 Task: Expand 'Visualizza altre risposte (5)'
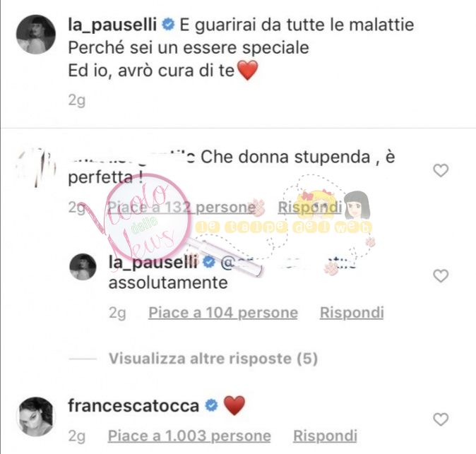point(213,359)
